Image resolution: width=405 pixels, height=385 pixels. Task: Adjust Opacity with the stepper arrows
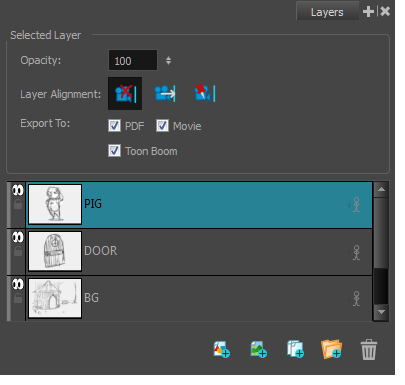[168, 61]
